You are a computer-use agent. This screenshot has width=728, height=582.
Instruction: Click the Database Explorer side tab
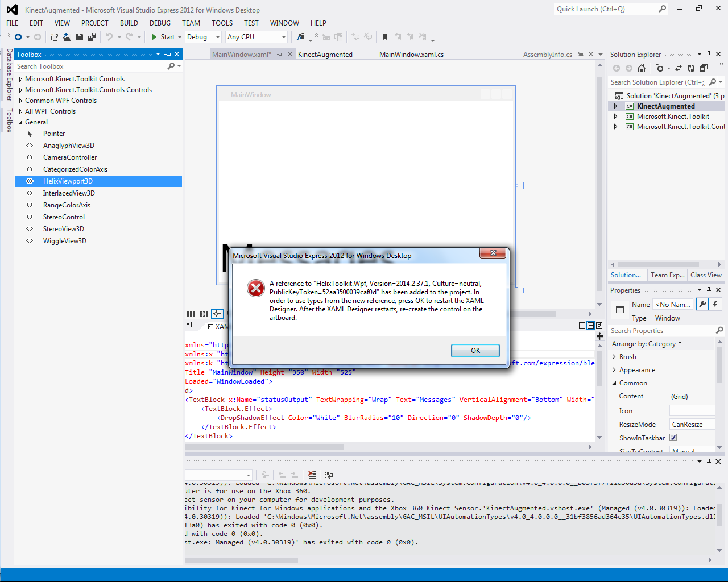coord(9,74)
